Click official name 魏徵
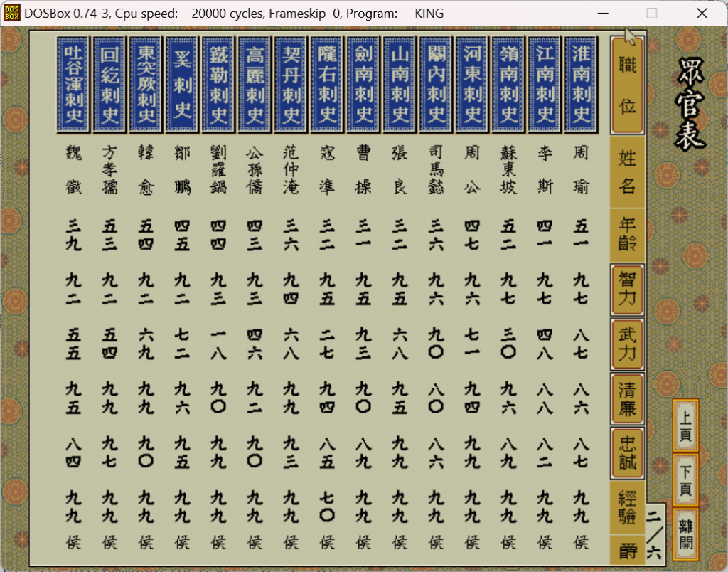Screen dimensions: 728x572 point(74,169)
